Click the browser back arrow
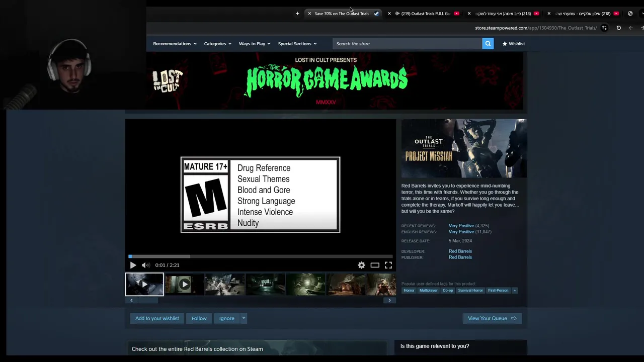 [631, 28]
